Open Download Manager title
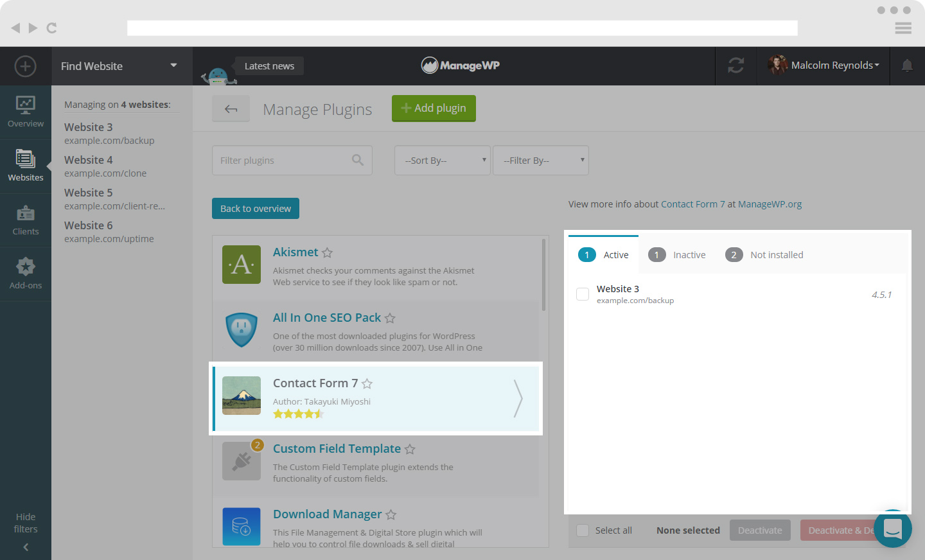The width and height of the screenshot is (925, 560). click(328, 514)
